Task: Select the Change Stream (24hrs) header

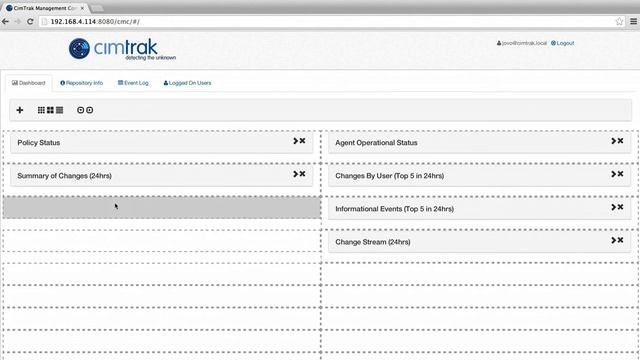Action: (480, 242)
